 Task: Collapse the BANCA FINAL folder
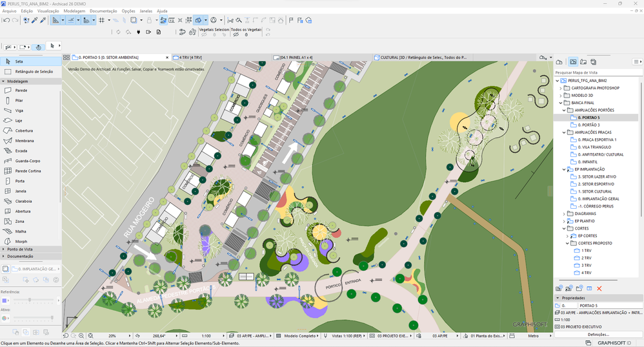pos(561,103)
